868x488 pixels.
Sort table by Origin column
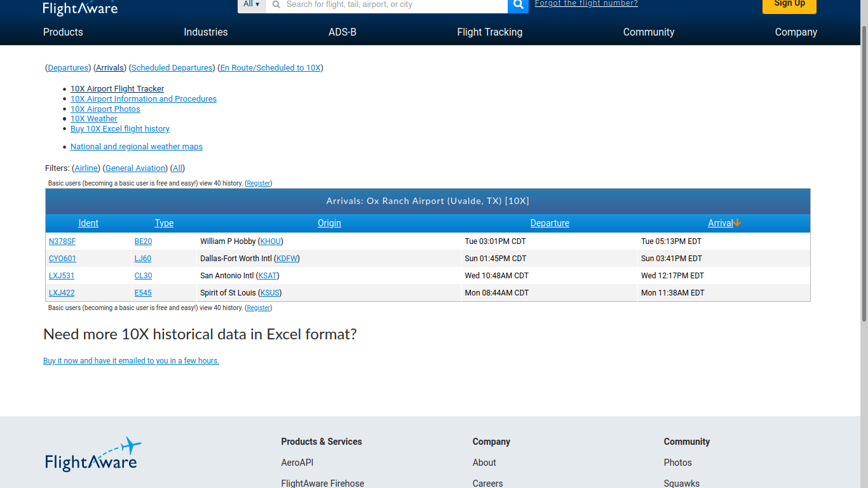pos(329,223)
